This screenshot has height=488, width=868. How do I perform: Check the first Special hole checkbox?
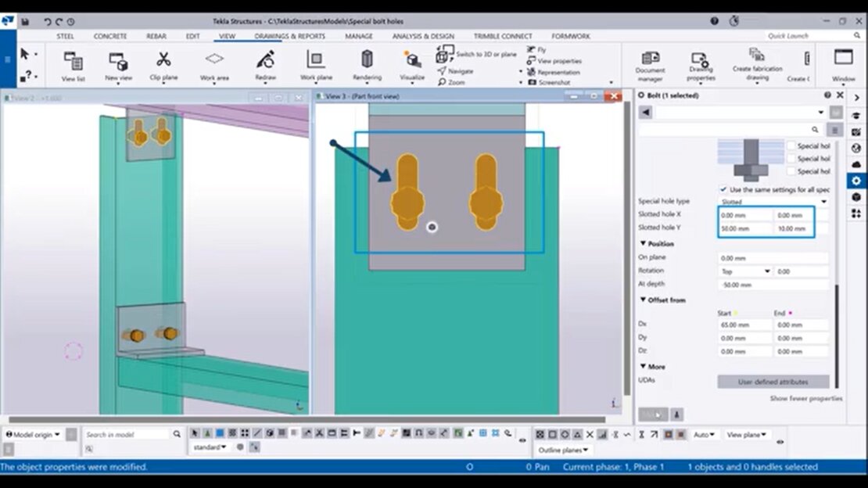coord(791,145)
